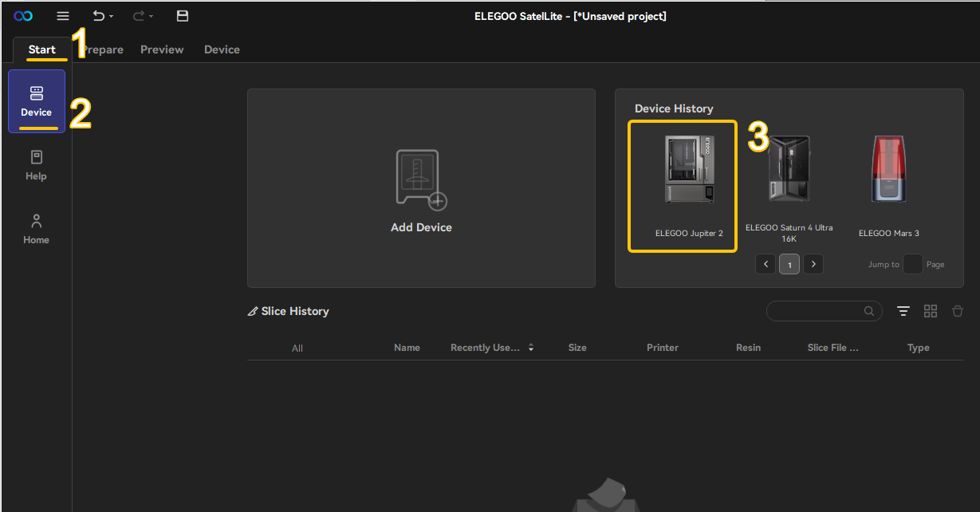980x512 pixels.
Task: Open the Home sidebar section
Action: point(36,229)
